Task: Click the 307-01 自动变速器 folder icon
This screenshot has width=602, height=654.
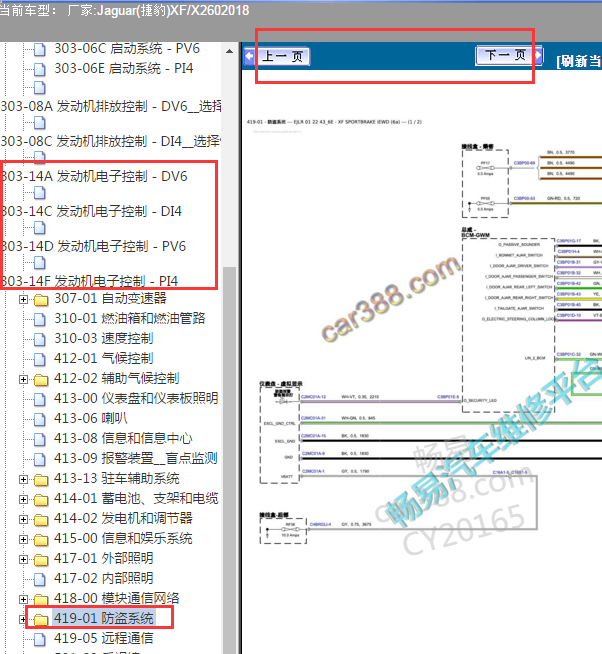Action: (x=40, y=300)
